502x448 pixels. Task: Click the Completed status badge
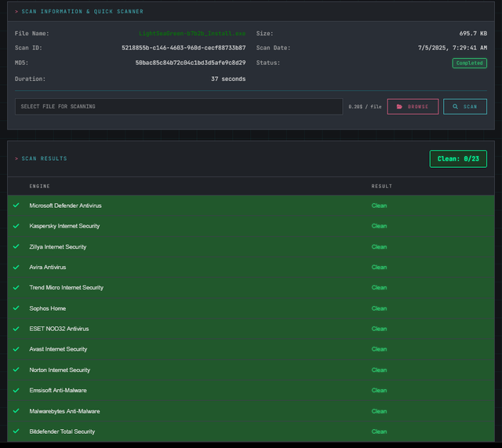469,63
